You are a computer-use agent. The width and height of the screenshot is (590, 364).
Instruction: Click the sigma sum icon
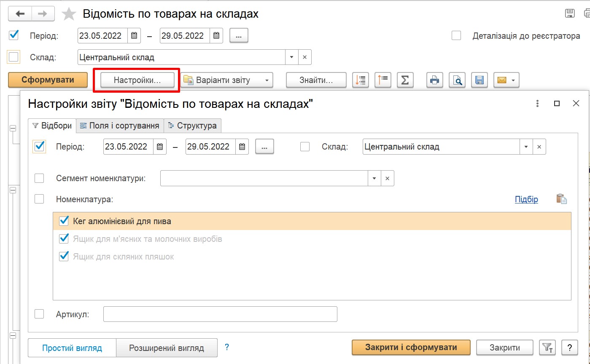click(405, 80)
